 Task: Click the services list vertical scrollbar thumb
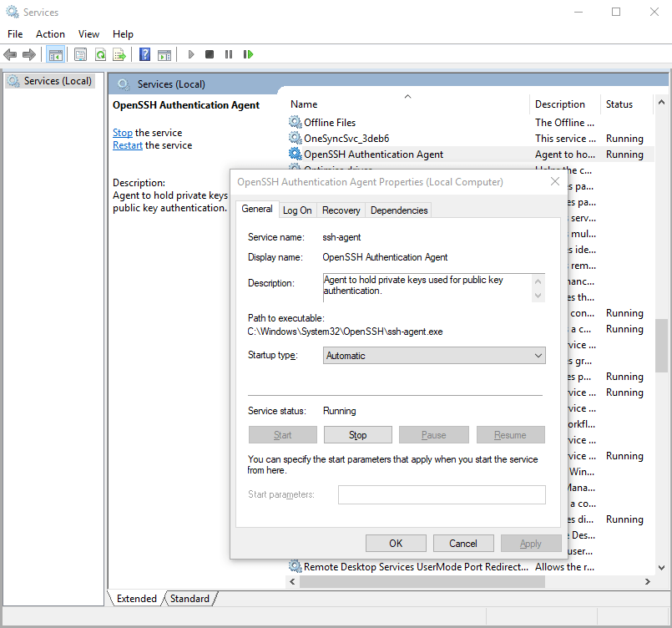click(661, 346)
